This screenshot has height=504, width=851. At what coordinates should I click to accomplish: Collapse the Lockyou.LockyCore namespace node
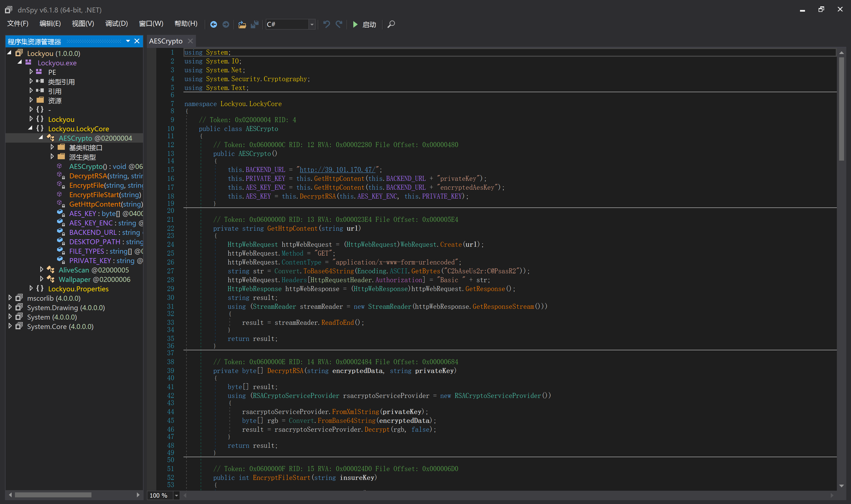(x=30, y=128)
